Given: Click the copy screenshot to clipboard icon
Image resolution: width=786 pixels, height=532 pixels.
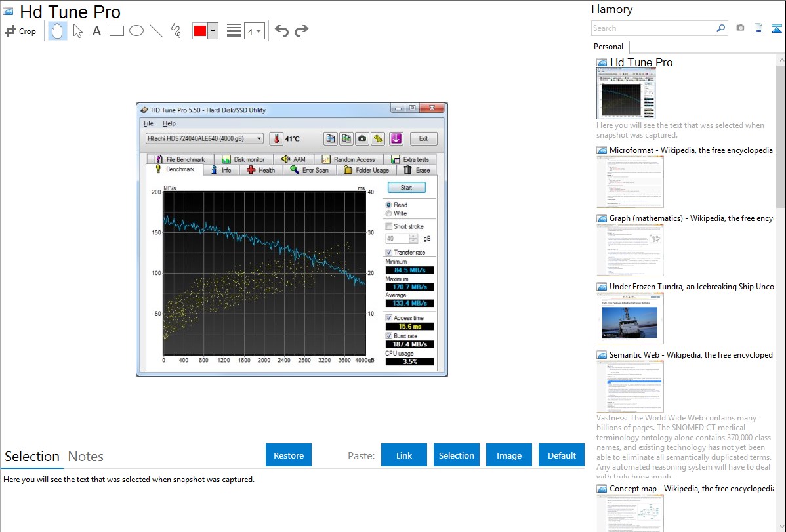Looking at the screenshot, I should [346, 139].
